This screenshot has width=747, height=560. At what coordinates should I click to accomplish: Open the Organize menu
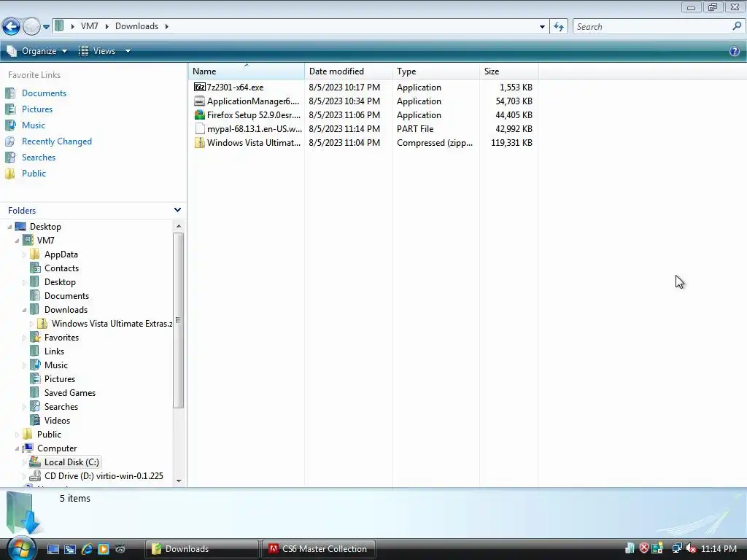pos(37,51)
